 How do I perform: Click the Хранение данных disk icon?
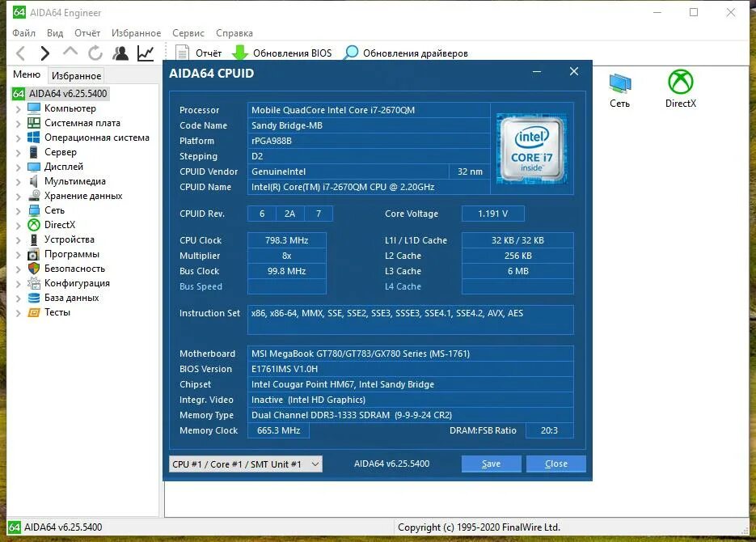click(34, 195)
